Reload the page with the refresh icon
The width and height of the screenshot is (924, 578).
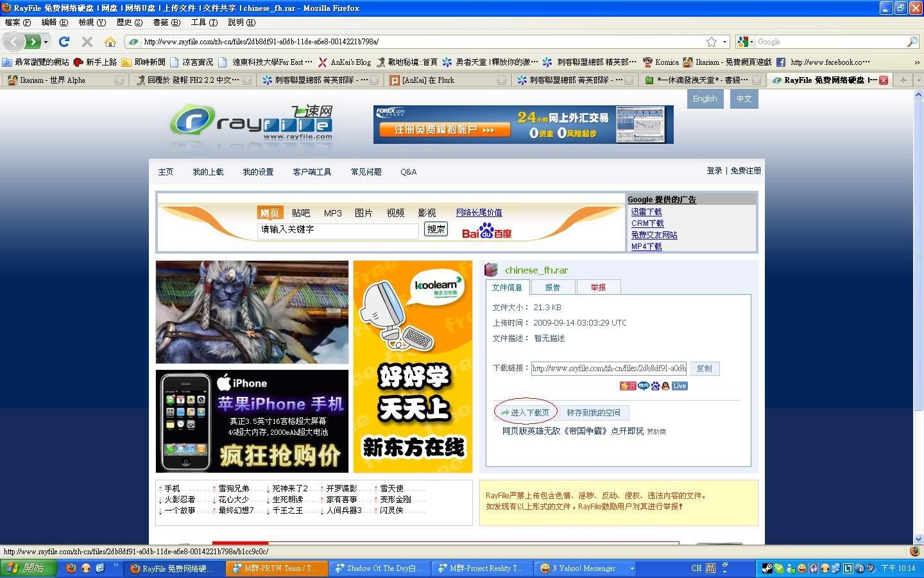pyautogui.click(x=64, y=41)
